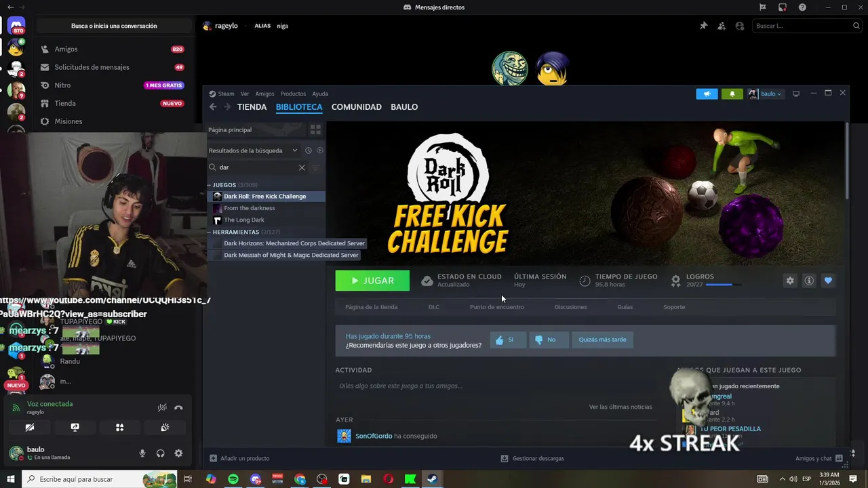Open Discord user settings gear
This screenshot has width=868, height=488.
tap(178, 453)
